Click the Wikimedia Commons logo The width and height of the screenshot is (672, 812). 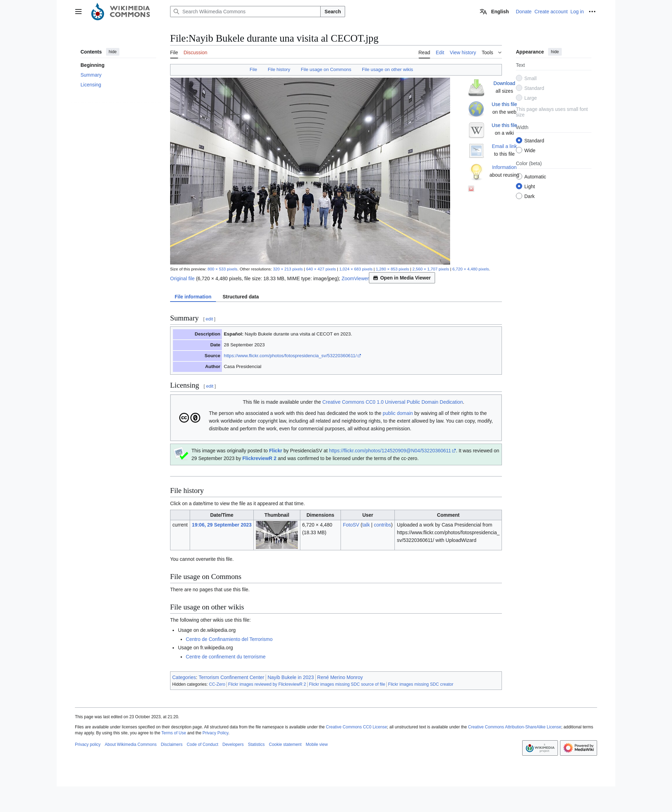click(x=120, y=12)
